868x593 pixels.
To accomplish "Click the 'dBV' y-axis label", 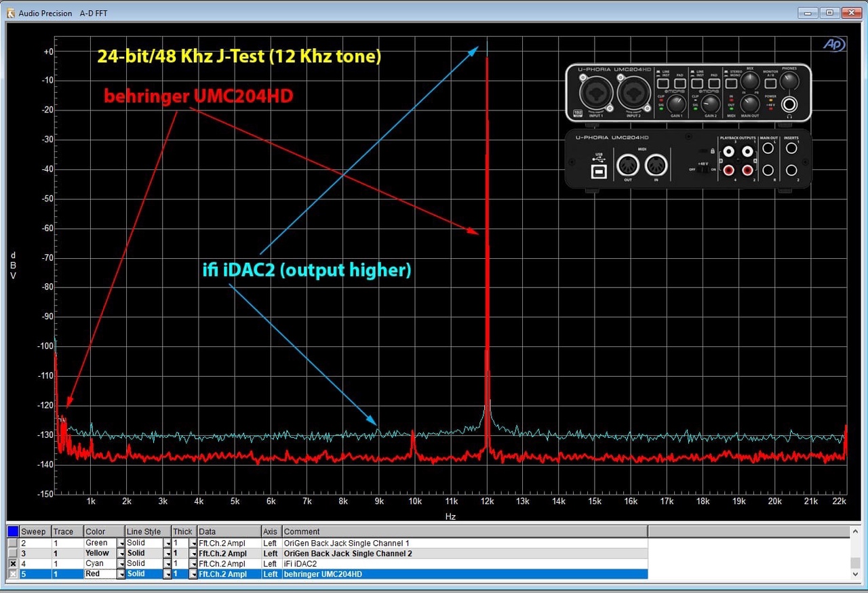I will [12, 266].
